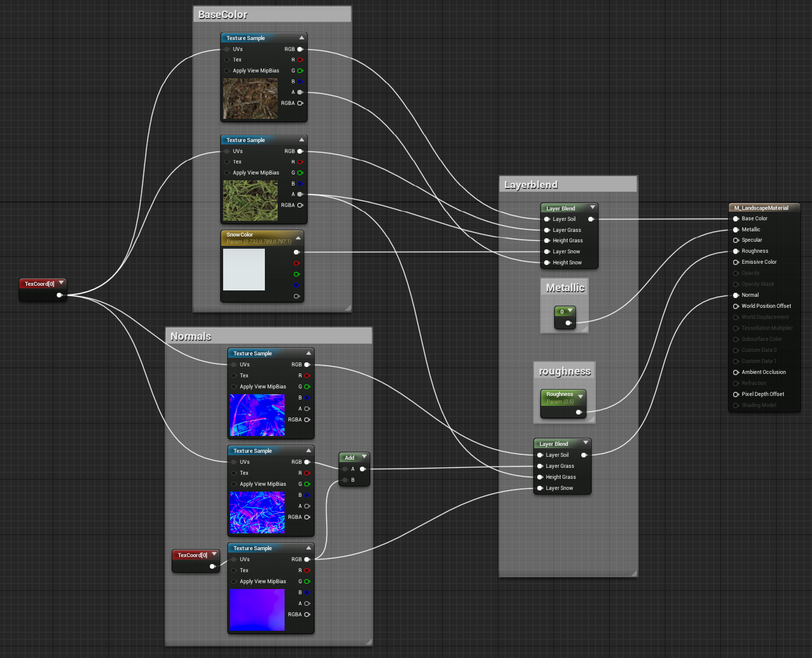812x658 pixels.
Task: Click the Roughness Param node output pin
Action: (x=578, y=412)
